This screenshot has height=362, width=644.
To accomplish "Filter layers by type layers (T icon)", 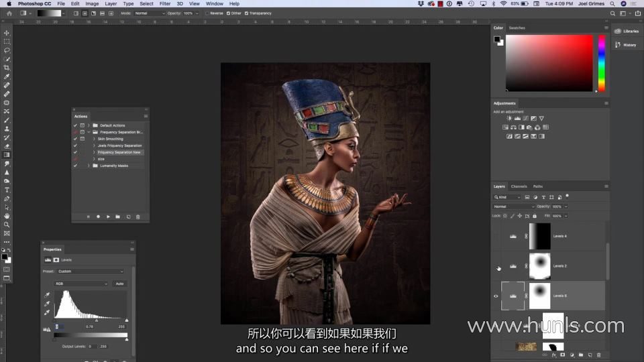I will (543, 197).
